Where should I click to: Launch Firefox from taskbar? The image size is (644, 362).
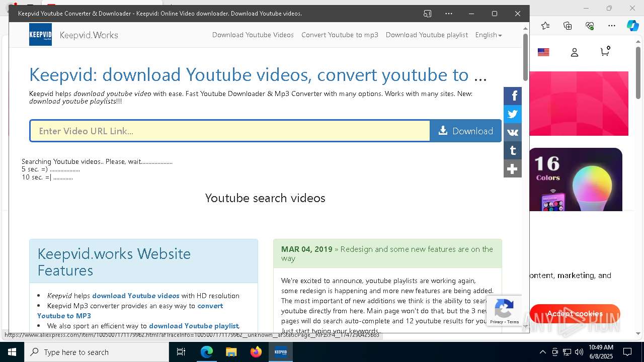[x=256, y=352]
